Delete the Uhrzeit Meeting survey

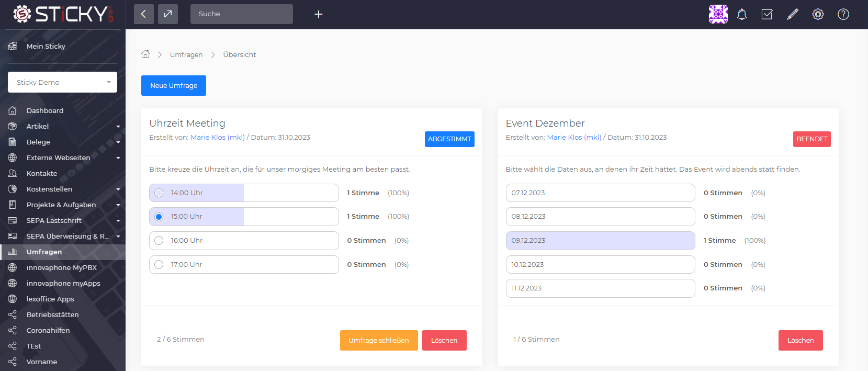(x=444, y=340)
